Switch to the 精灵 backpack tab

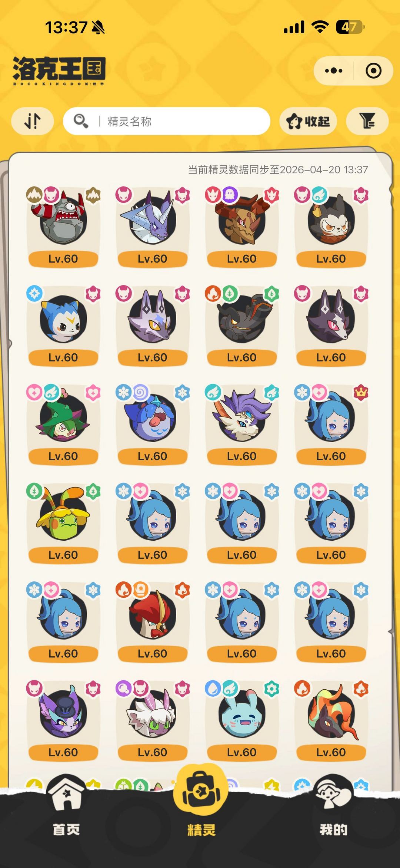pos(200,803)
